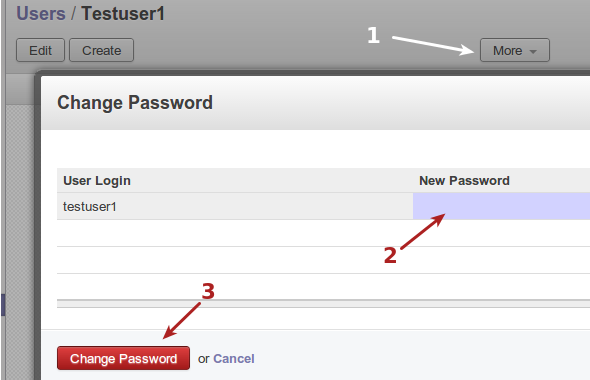Select the Testuser1 breadcrumb title
The height and width of the screenshot is (380, 590).
pos(123,14)
